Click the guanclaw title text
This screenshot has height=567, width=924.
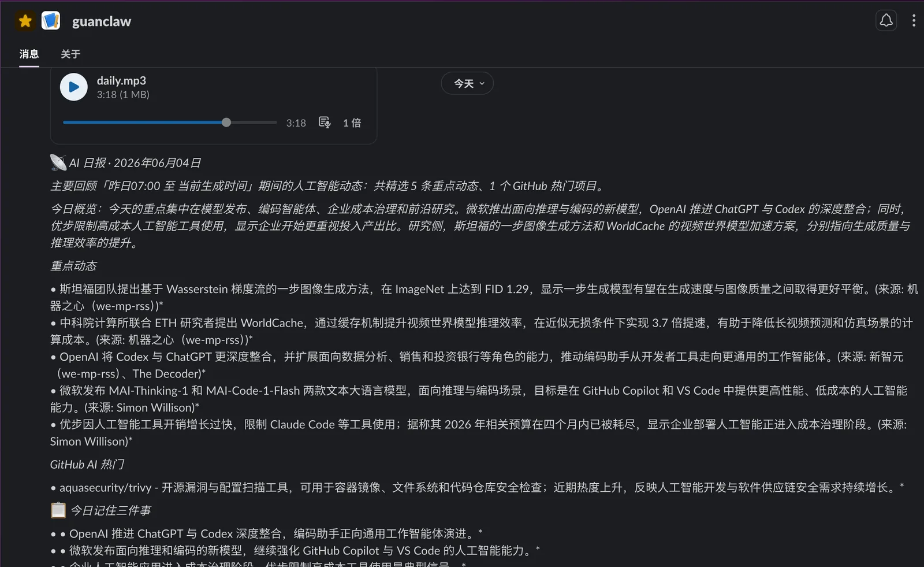[x=102, y=21]
